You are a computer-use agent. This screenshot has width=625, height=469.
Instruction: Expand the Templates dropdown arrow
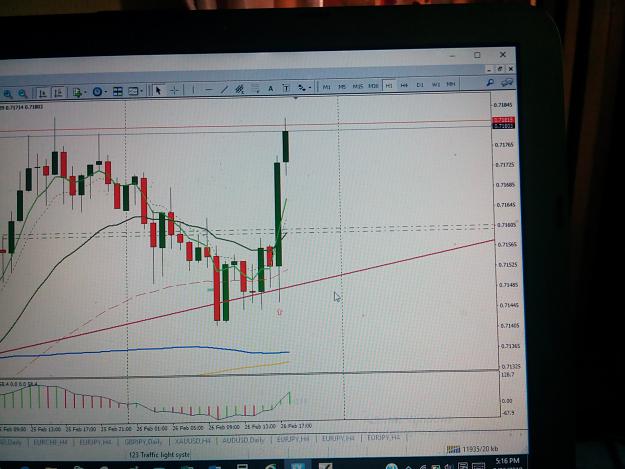point(142,91)
